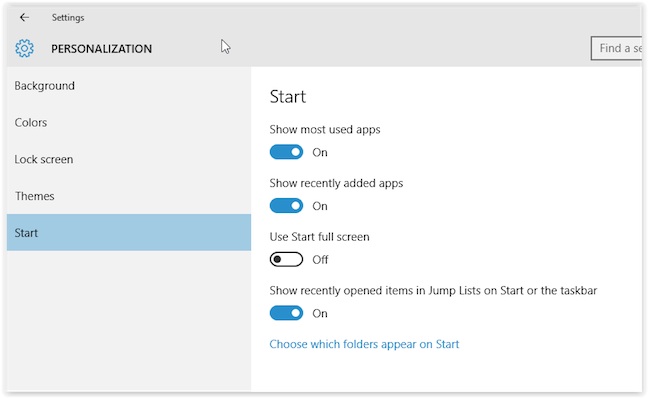This screenshot has height=398, width=648.
Task: Open the Background settings section
Action: pyautogui.click(x=129, y=86)
